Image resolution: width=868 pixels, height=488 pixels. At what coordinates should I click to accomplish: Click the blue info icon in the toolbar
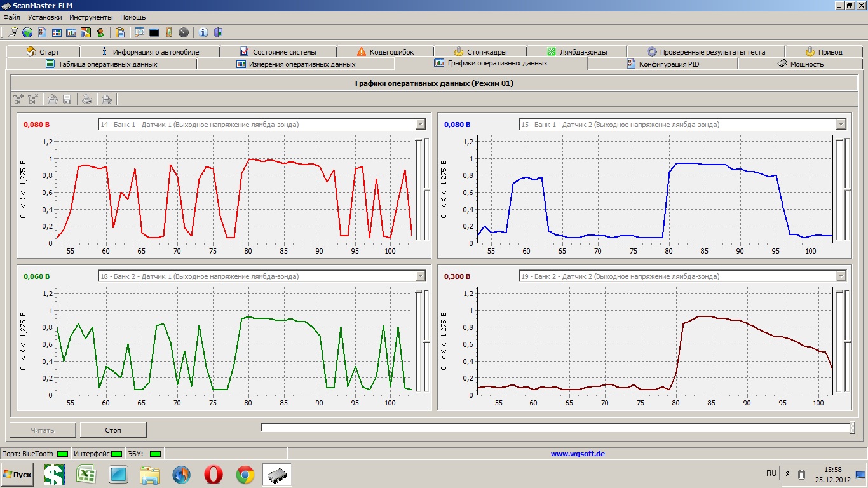(x=203, y=32)
